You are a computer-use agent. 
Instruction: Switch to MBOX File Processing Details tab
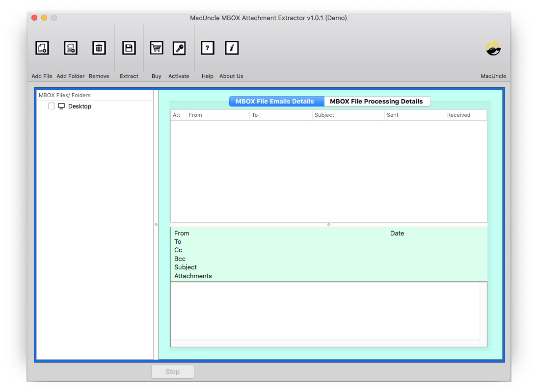[x=377, y=101]
